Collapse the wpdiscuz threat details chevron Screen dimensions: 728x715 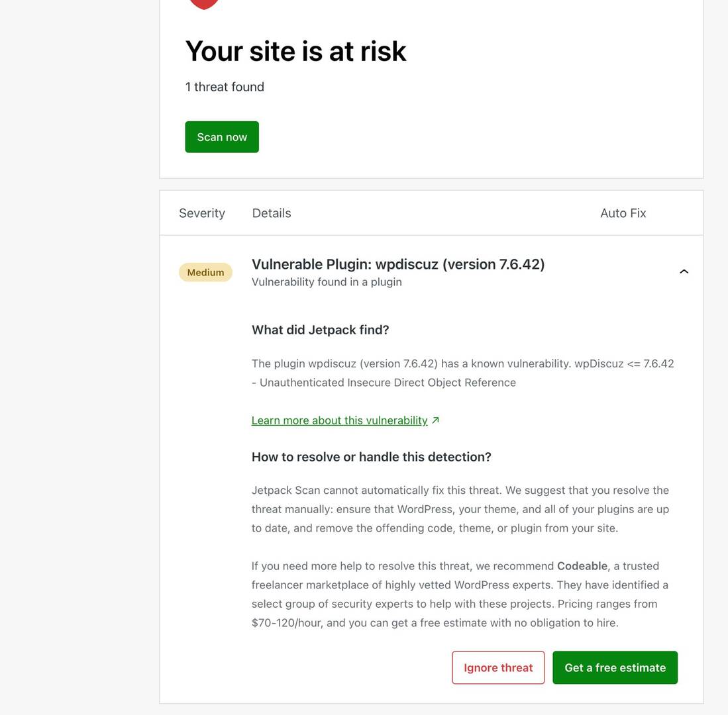pyautogui.click(x=684, y=271)
